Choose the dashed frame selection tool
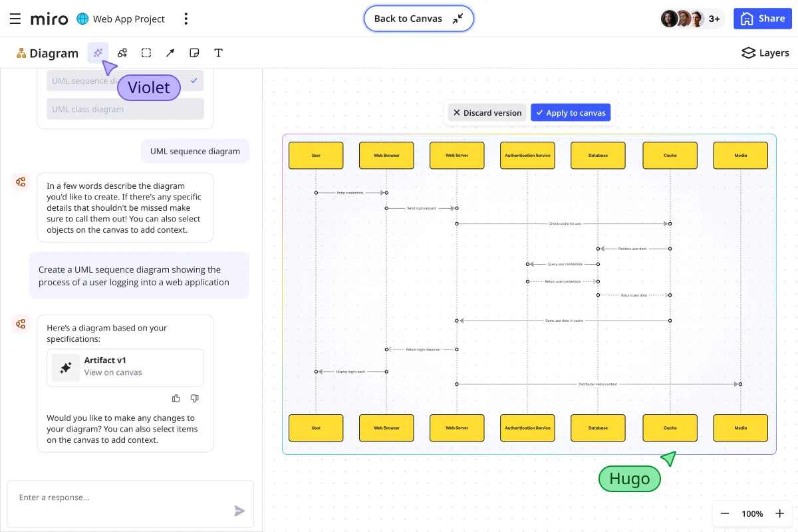This screenshot has width=798, height=532. coord(146,53)
